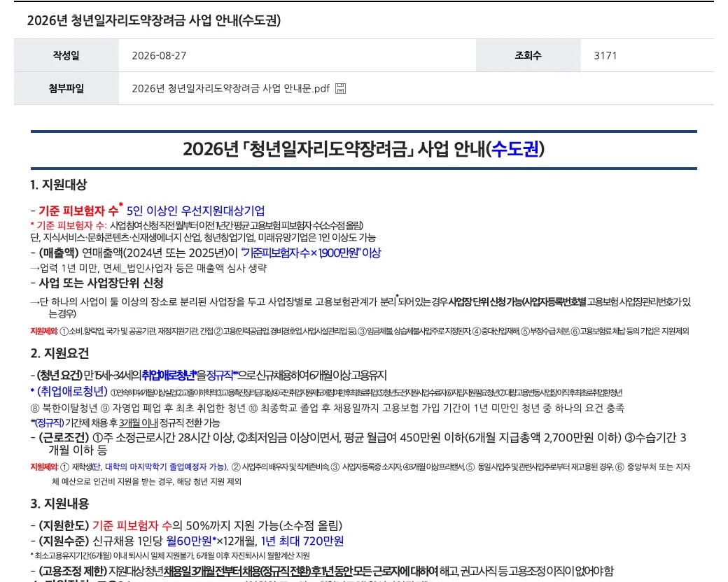Click the 조회수 label cell
728x582 pixels.
(x=528, y=55)
